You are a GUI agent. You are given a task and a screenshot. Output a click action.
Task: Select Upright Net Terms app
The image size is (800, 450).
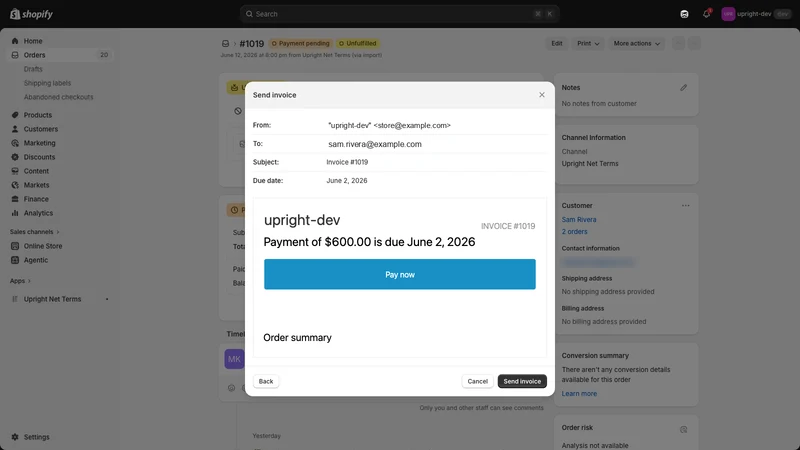(x=52, y=299)
